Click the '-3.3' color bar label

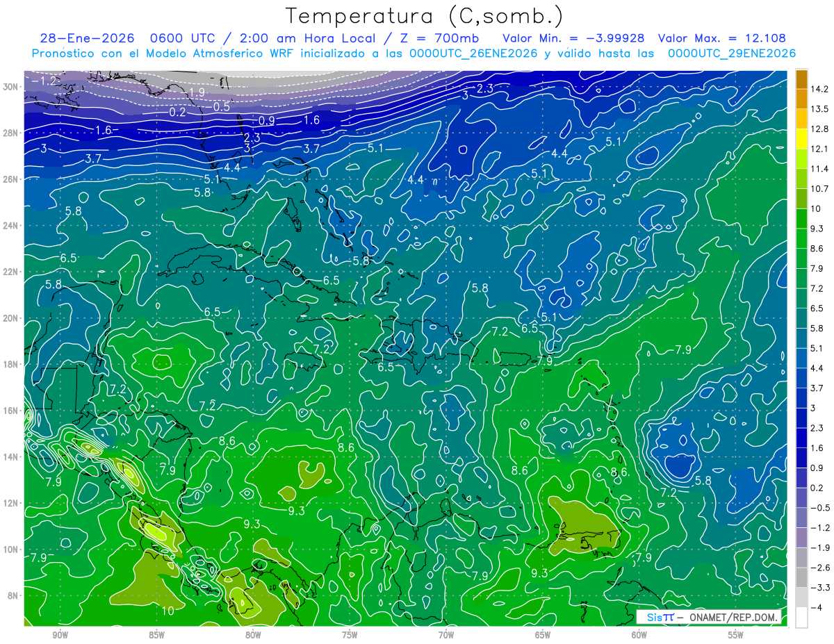pyautogui.click(x=819, y=588)
